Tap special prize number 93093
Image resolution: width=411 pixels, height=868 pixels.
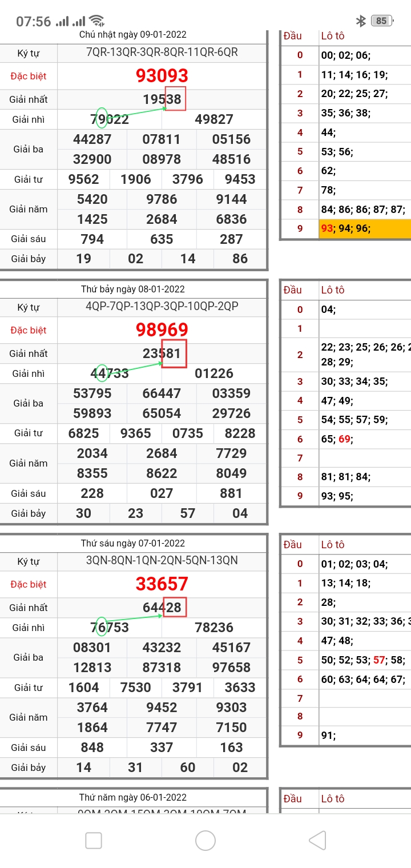[x=162, y=76]
